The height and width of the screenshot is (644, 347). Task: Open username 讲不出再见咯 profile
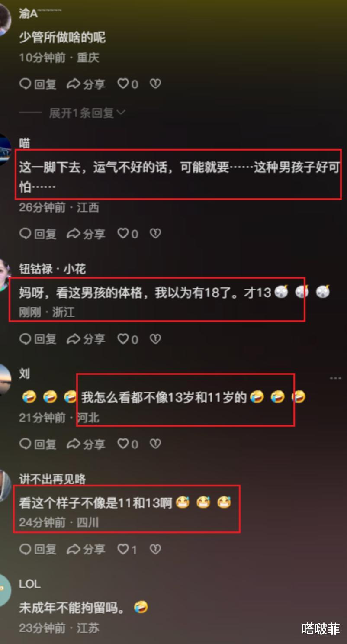click(x=52, y=480)
